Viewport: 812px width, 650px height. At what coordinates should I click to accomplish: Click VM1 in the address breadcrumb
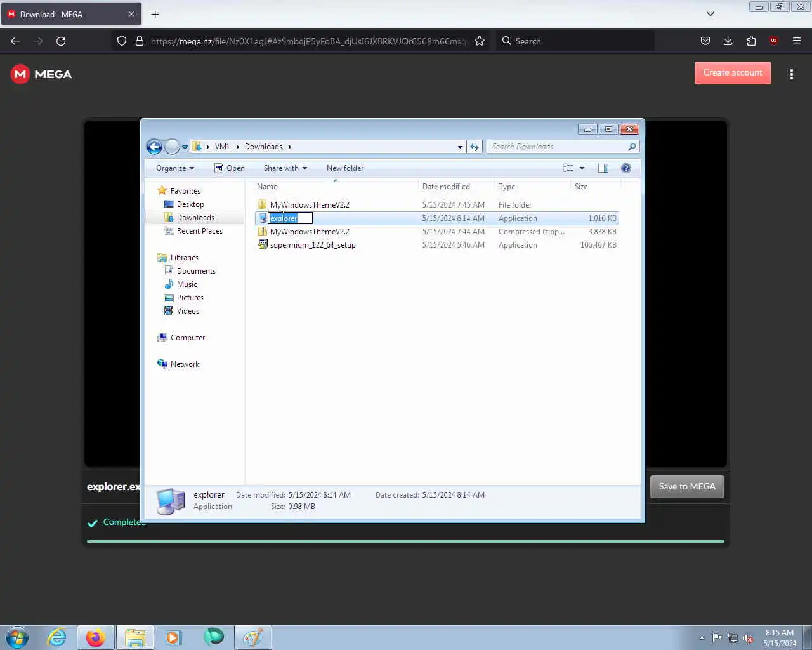click(x=222, y=147)
